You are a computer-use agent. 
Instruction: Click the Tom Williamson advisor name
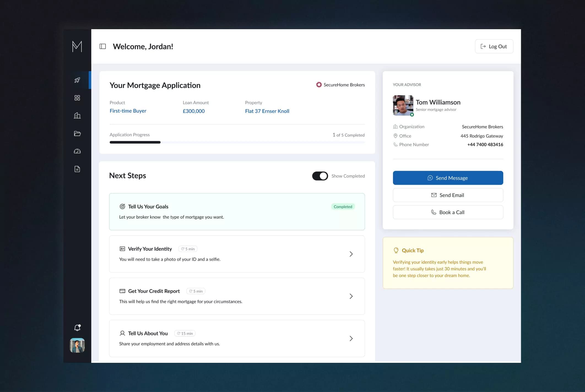pyautogui.click(x=438, y=102)
